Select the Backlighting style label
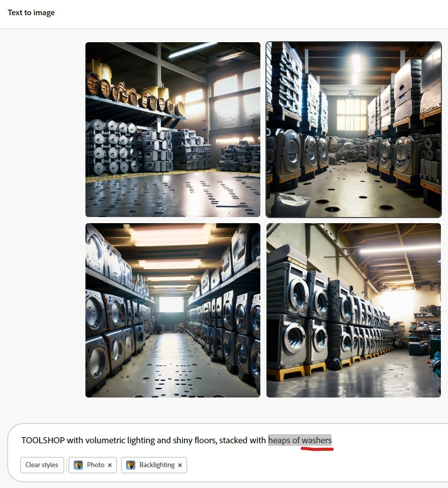The image size is (448, 488). coord(157,465)
